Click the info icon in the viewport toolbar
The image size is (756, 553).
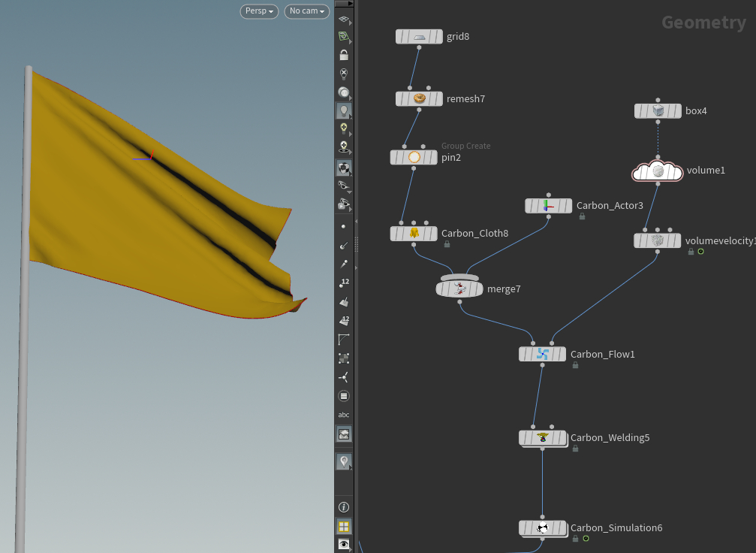tap(344, 508)
